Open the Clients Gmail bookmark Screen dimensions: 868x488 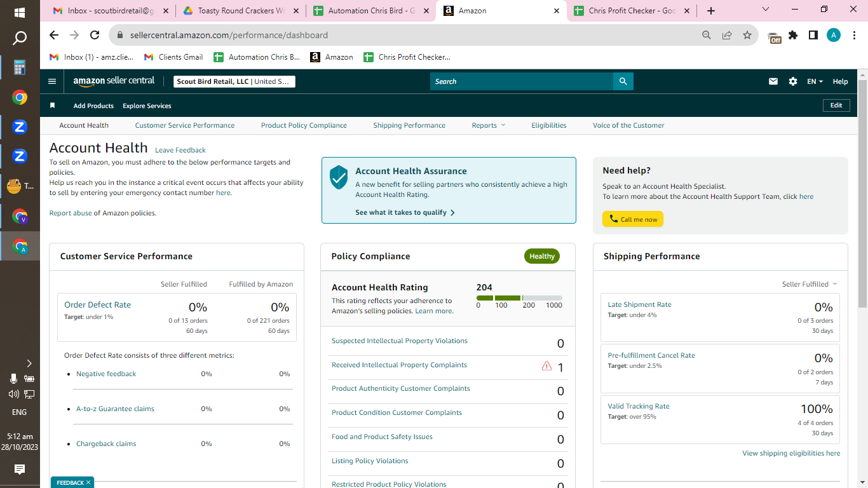click(173, 57)
